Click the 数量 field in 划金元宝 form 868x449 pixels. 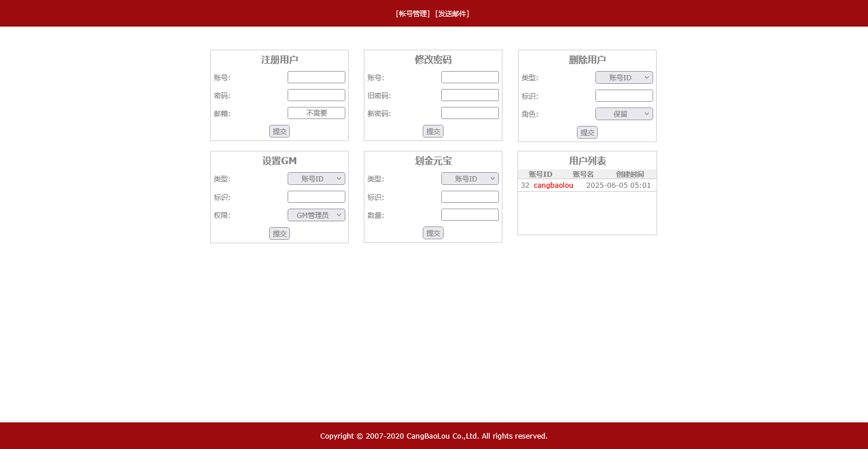(x=470, y=214)
